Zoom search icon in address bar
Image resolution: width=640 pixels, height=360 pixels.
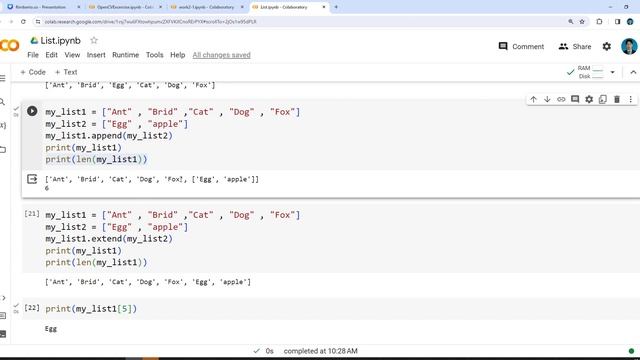click(571, 22)
